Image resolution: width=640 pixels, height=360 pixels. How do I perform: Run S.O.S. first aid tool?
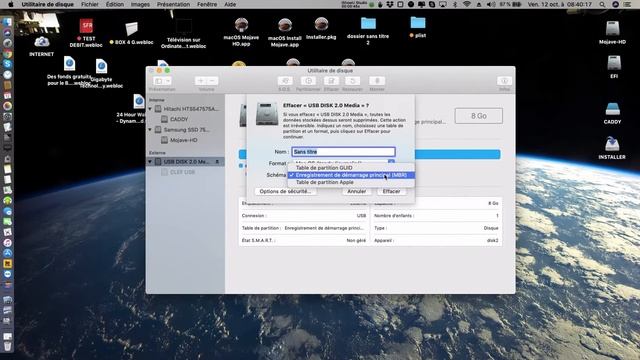pyautogui.click(x=285, y=81)
